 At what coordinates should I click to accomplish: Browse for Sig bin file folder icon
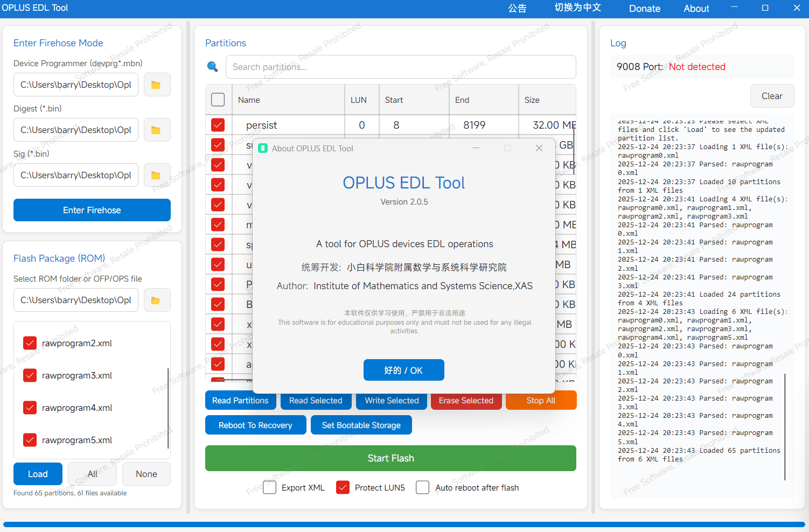157,175
